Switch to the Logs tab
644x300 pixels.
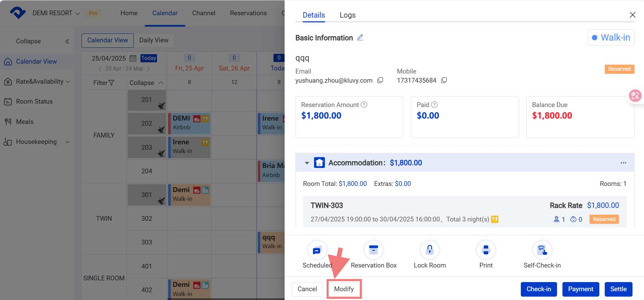pyautogui.click(x=348, y=15)
